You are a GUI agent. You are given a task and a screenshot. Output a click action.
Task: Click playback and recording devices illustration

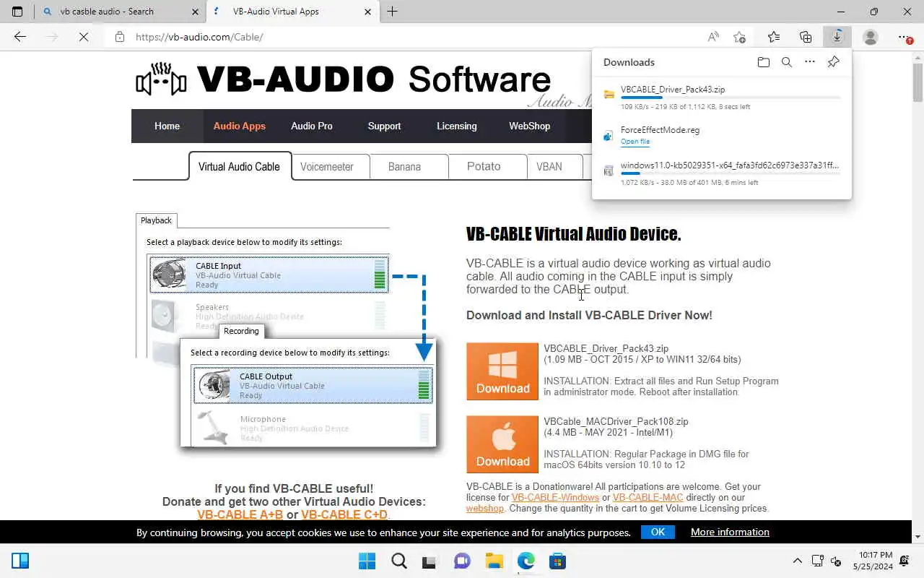(x=287, y=330)
